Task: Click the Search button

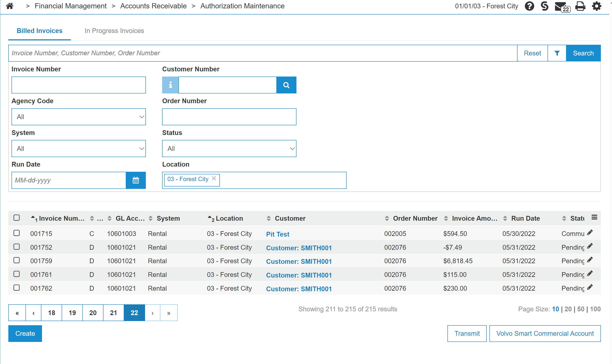Action: (583, 53)
